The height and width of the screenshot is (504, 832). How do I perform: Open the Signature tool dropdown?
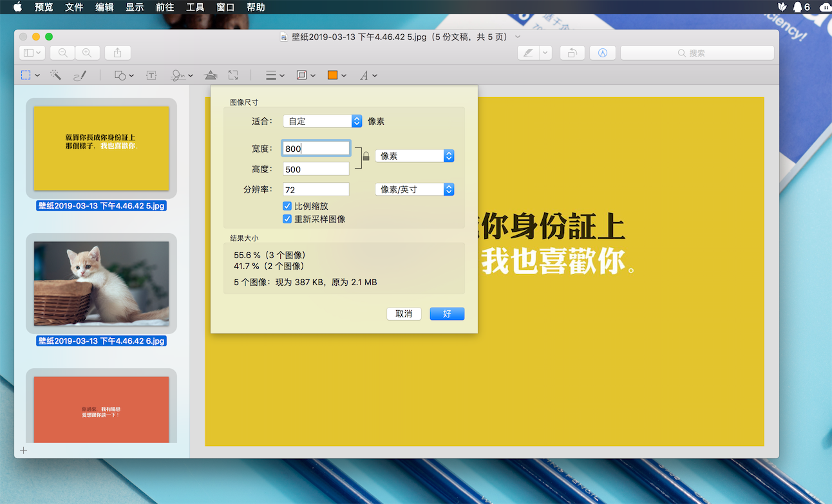pos(182,75)
